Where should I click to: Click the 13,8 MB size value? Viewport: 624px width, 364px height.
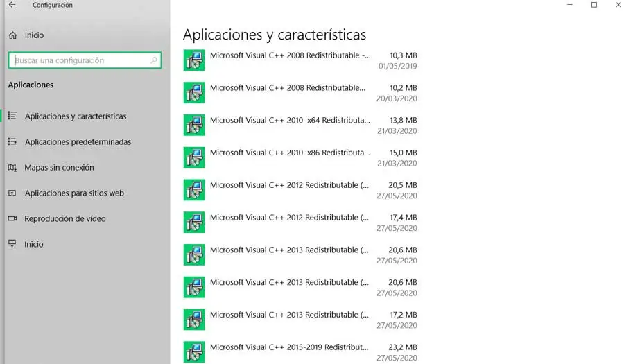pos(403,120)
